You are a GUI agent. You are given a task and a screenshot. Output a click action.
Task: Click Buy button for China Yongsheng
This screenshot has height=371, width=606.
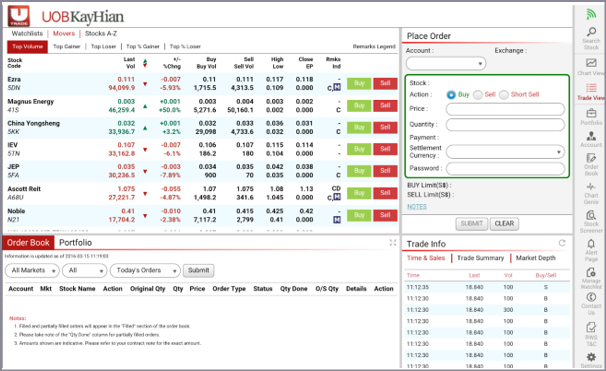(359, 127)
